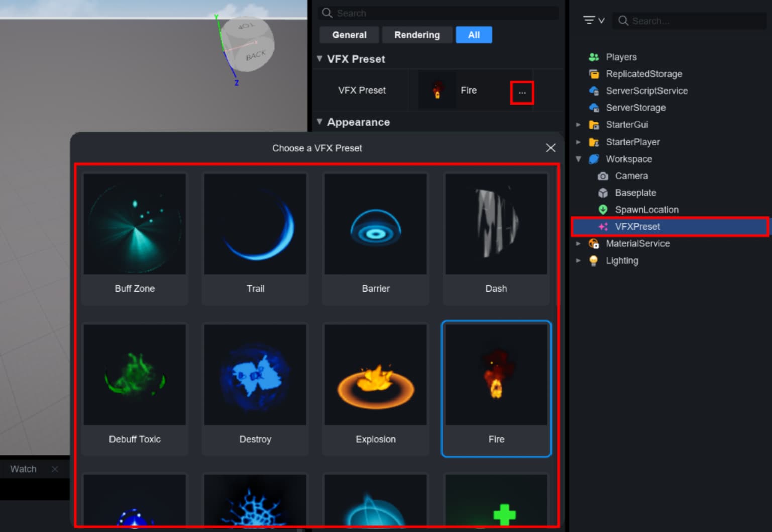
Task: Expand the StarterGui node arrow
Action: (x=578, y=125)
